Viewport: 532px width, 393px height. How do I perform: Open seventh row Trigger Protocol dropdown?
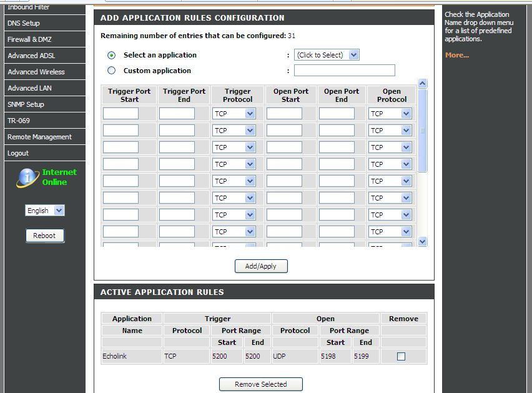(x=234, y=215)
